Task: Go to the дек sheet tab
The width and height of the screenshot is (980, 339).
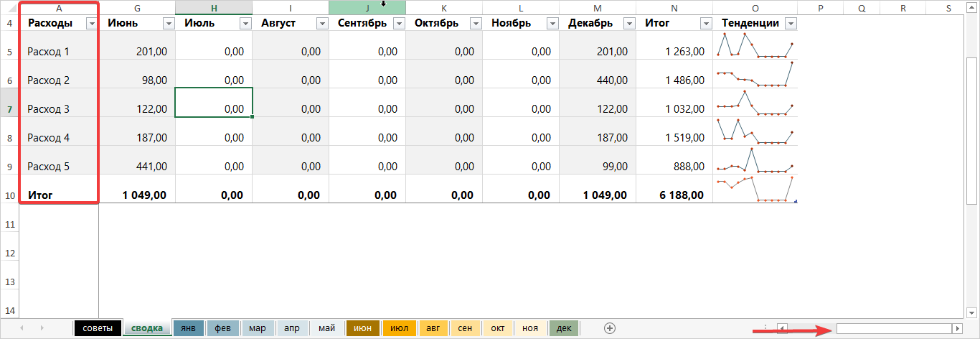Action: [565, 328]
